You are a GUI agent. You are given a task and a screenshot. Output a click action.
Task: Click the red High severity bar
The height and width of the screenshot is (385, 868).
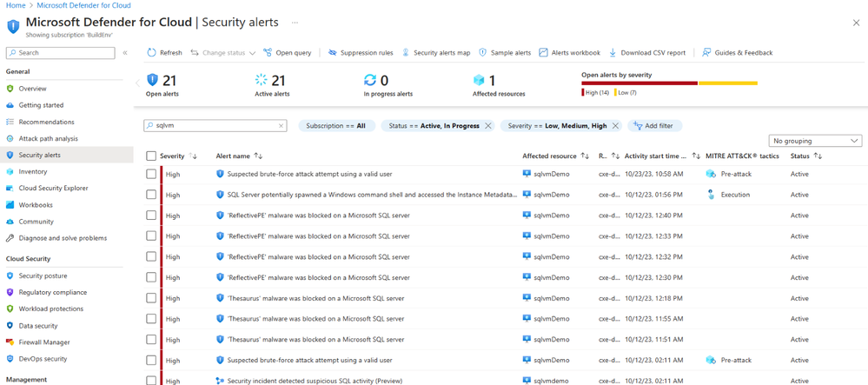coord(639,83)
